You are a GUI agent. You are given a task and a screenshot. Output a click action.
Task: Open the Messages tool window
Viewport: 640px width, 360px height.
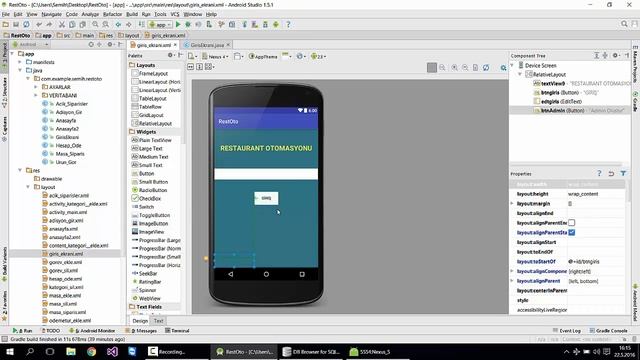(x=141, y=331)
